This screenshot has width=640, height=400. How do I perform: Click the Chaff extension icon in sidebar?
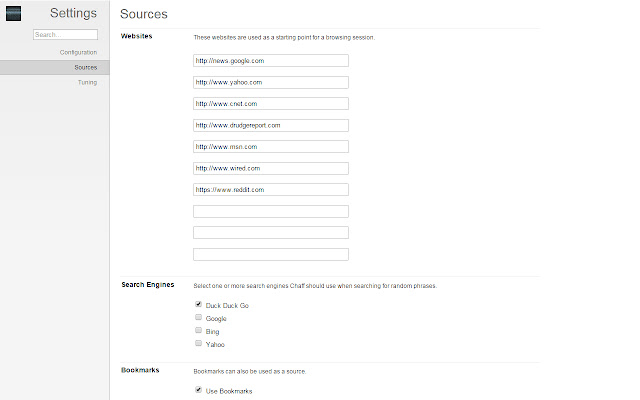(x=13, y=13)
